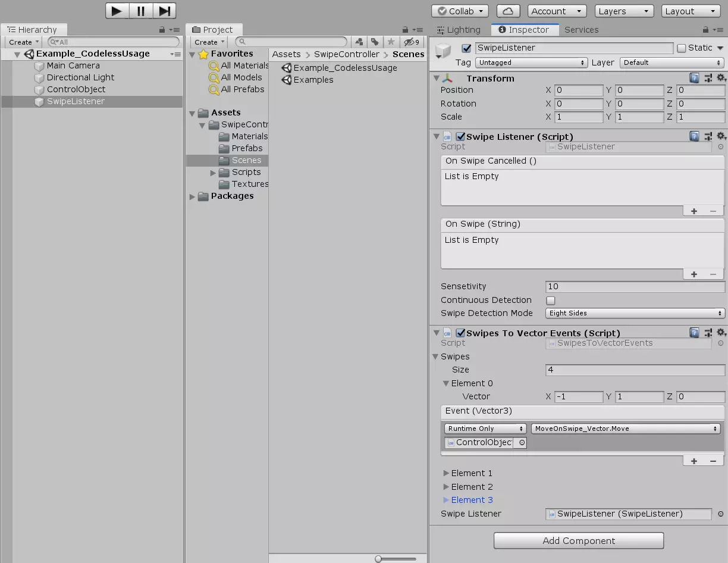Open the Layer dropdown showing Default
This screenshot has height=563, width=728.
coord(672,62)
